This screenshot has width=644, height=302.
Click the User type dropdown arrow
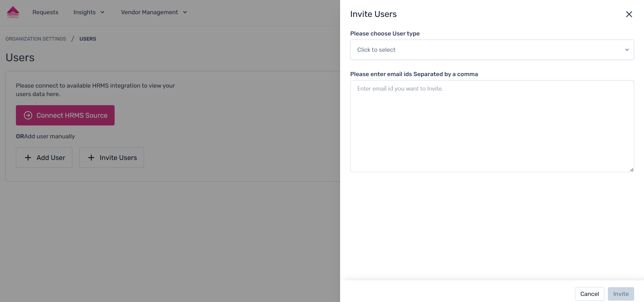tap(627, 50)
